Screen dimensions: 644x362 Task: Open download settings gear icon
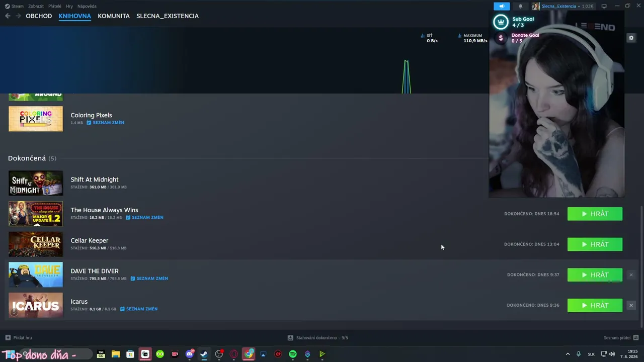[x=631, y=38]
